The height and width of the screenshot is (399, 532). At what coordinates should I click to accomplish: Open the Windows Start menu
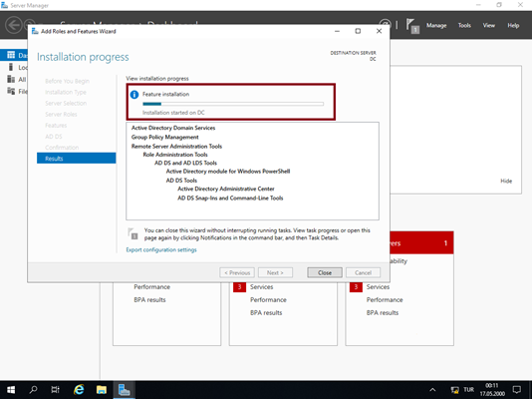click(x=11, y=390)
